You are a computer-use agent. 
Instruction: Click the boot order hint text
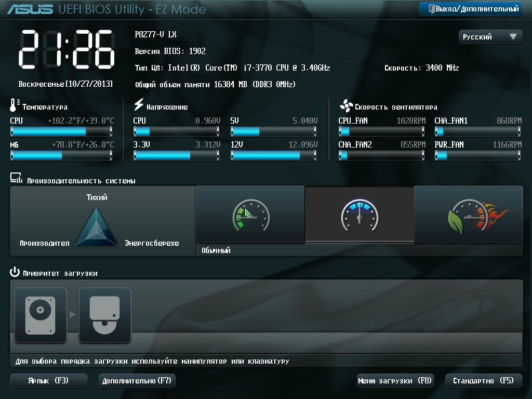[152, 362]
